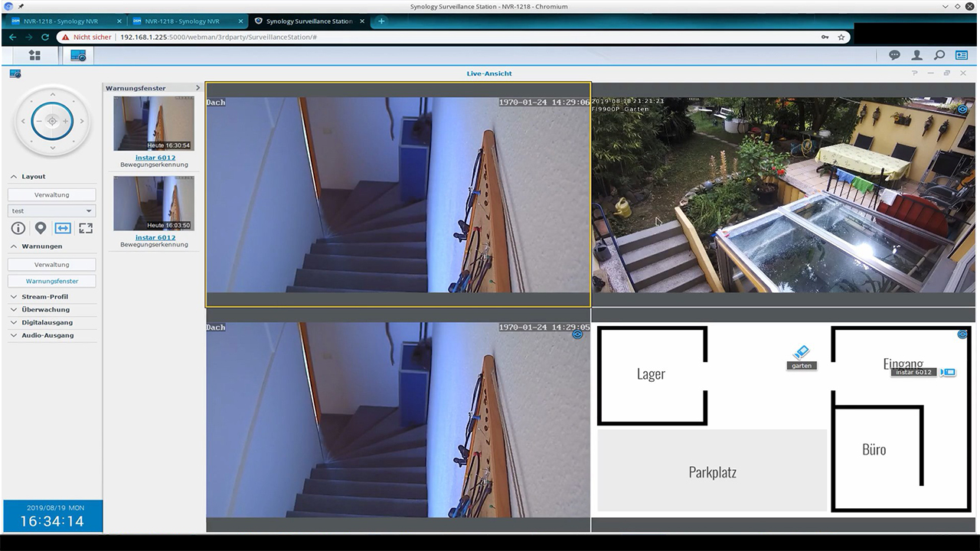
Task: Click the search magnifier icon
Action: click(939, 55)
